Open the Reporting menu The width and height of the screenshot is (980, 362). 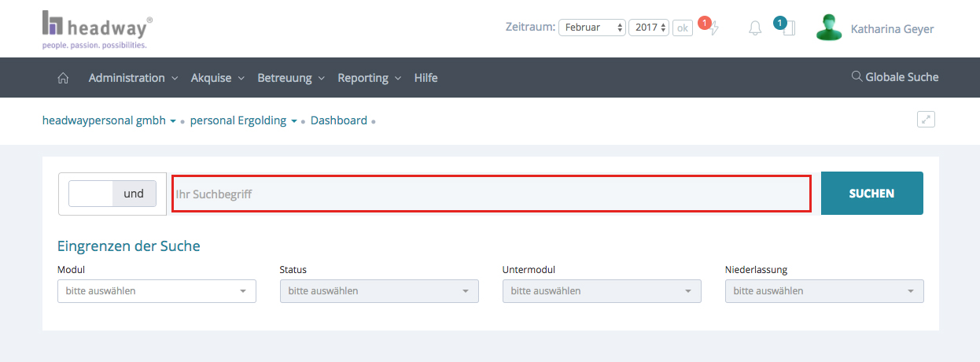[x=369, y=78]
